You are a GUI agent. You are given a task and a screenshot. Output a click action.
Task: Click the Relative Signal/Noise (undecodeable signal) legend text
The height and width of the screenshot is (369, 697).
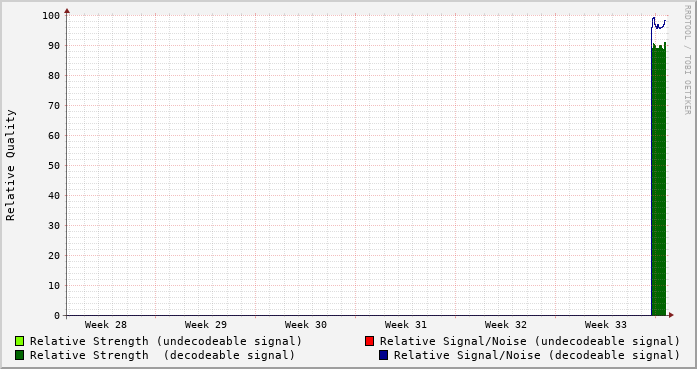pyautogui.click(x=530, y=341)
